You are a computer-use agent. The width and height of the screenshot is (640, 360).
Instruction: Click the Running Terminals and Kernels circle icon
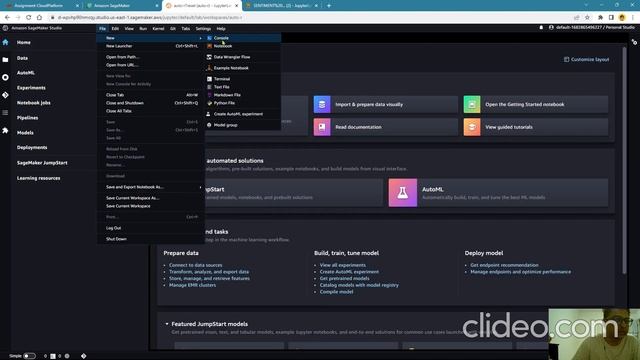click(x=5, y=77)
